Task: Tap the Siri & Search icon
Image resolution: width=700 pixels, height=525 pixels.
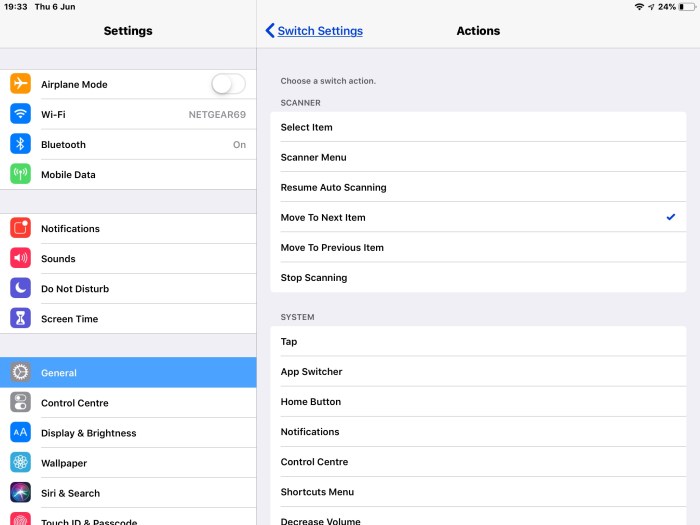Action: point(20,493)
